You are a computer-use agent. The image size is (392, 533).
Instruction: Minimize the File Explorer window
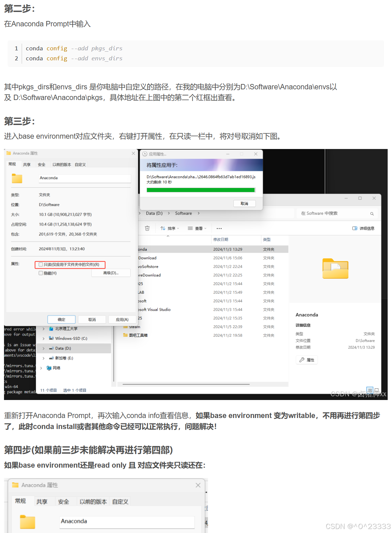point(346,198)
